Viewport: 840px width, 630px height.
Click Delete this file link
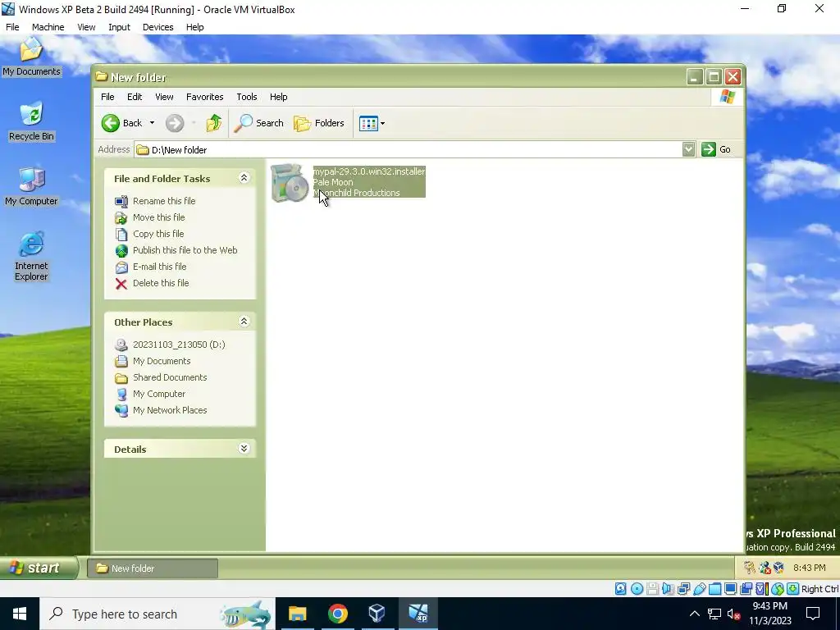coord(161,283)
